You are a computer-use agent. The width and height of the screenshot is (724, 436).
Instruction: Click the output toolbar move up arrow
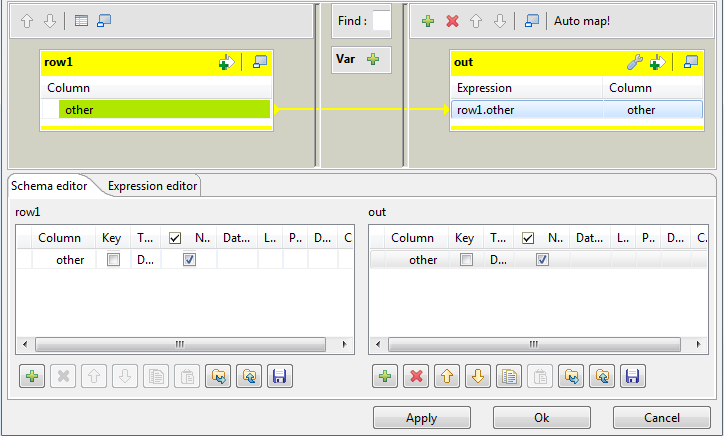(476, 21)
